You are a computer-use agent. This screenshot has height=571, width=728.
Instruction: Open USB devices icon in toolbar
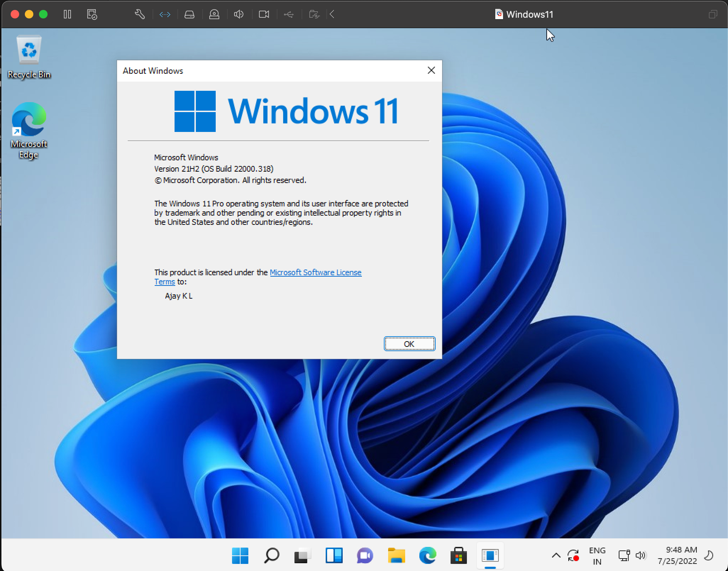click(x=289, y=14)
